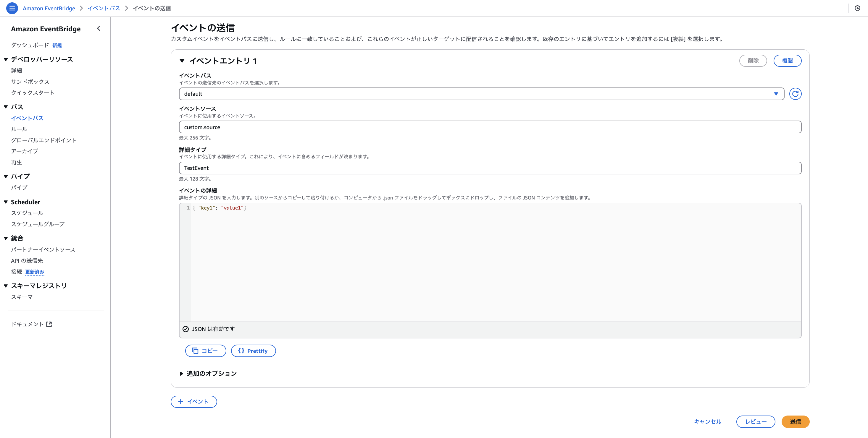
Task: Submit the event with 送信 button
Action: point(795,421)
